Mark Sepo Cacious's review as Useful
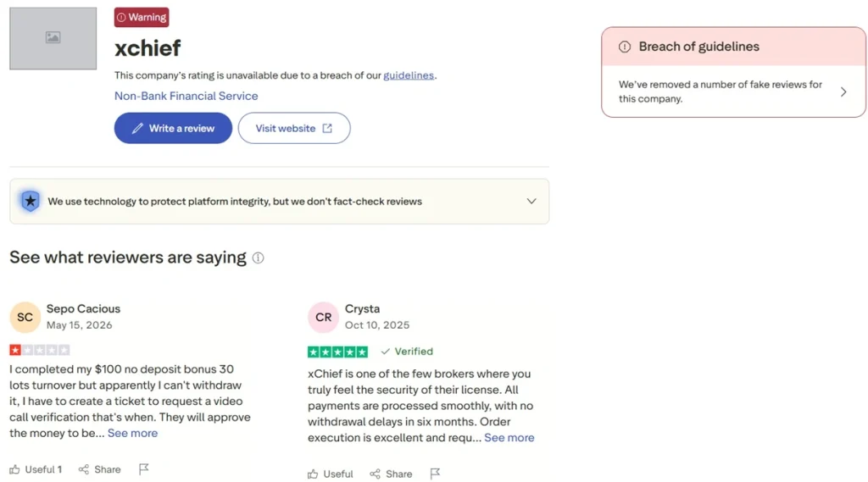 point(36,469)
